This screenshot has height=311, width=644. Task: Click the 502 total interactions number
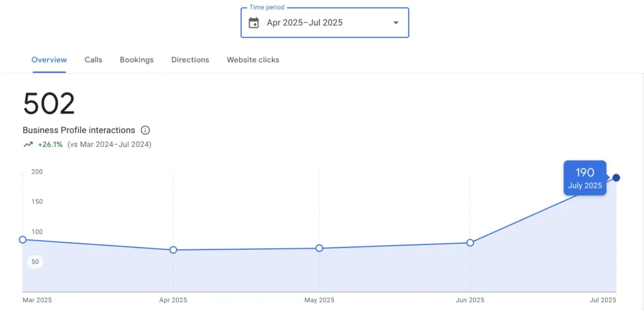pos(49,104)
